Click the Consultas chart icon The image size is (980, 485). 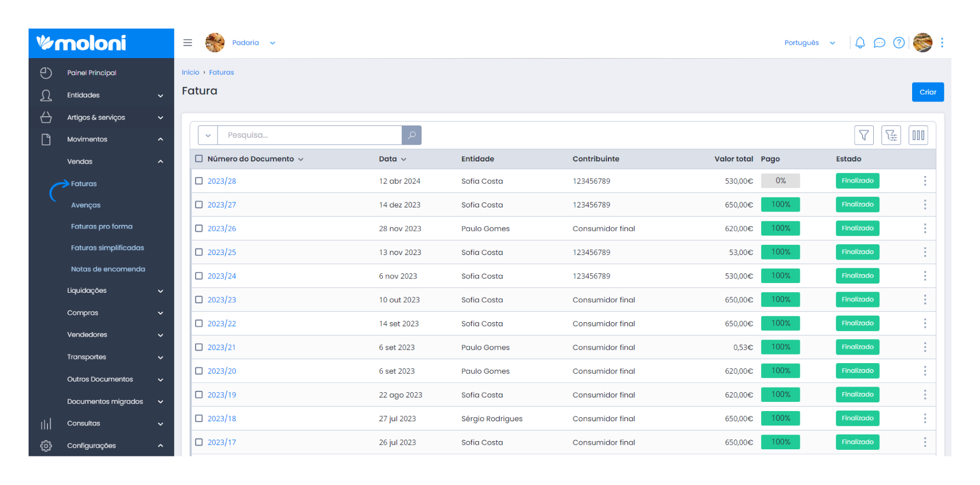(46, 424)
